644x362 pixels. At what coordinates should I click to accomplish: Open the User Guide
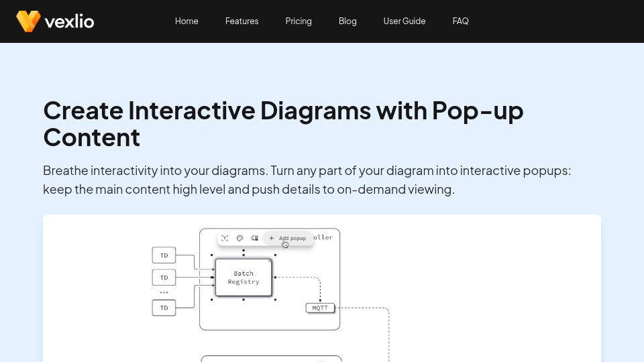(405, 21)
